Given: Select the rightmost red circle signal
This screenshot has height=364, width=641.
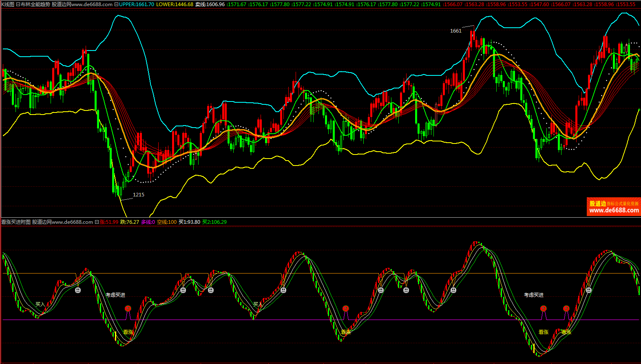Looking at the screenshot, I should (x=566, y=309).
